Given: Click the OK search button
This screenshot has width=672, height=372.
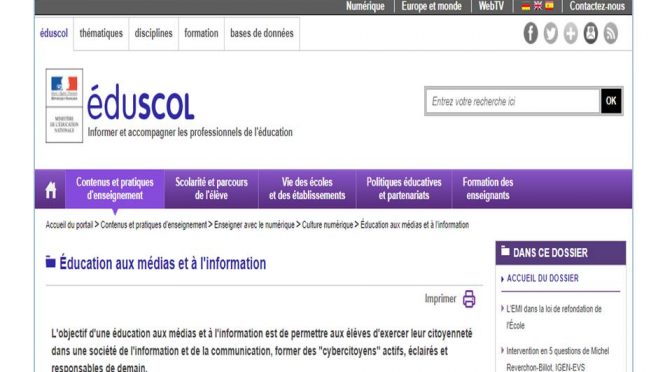Looking at the screenshot, I should pyautogui.click(x=611, y=101).
